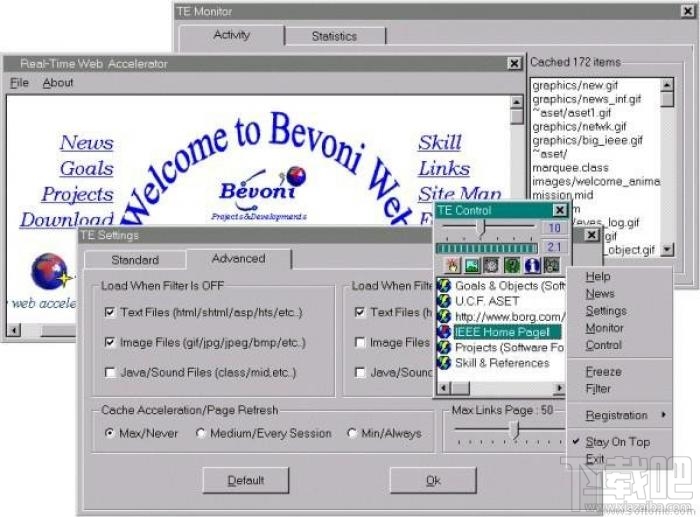Open the About menu in Web Accelerator
The width and height of the screenshot is (700, 517).
click(x=58, y=83)
